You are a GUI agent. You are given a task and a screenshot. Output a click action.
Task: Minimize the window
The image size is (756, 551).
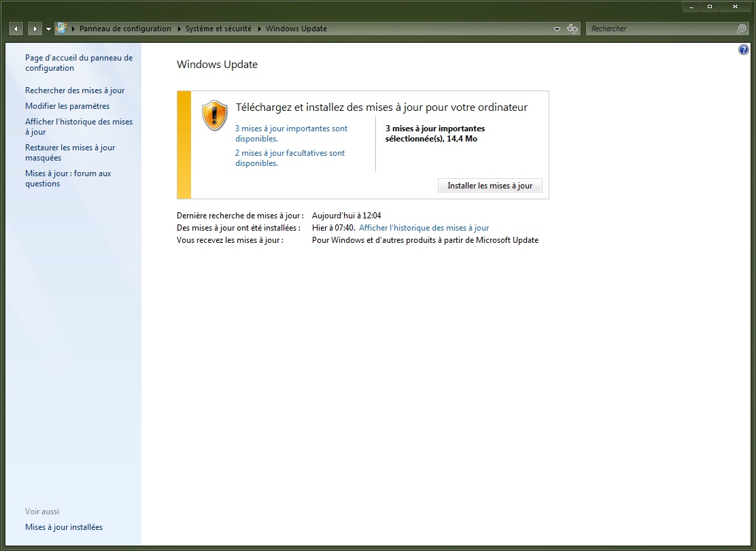pos(691,7)
